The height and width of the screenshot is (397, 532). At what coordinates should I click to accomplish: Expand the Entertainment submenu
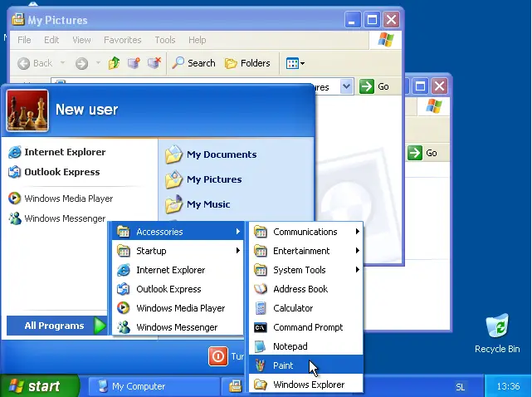tap(305, 251)
